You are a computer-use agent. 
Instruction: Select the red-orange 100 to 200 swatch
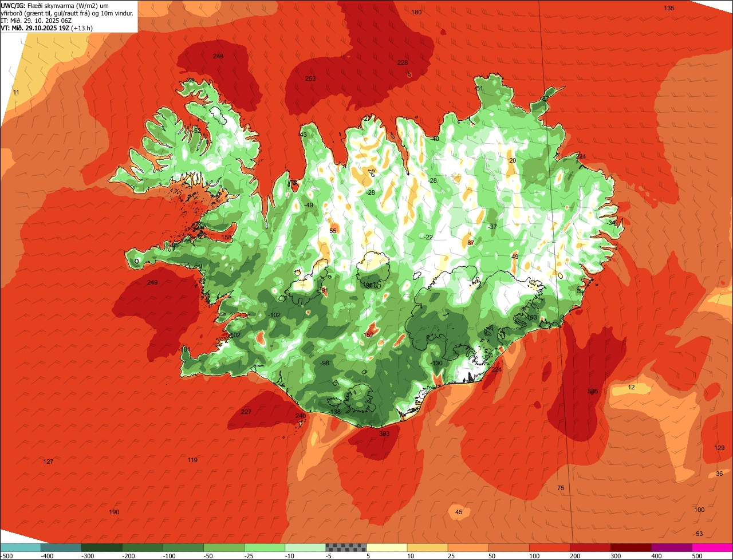pos(549,547)
